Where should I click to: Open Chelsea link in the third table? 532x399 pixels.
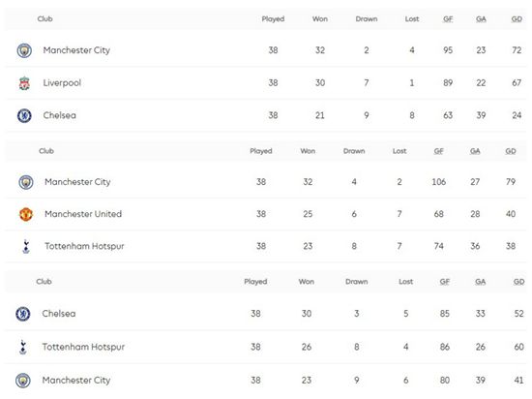coord(59,314)
